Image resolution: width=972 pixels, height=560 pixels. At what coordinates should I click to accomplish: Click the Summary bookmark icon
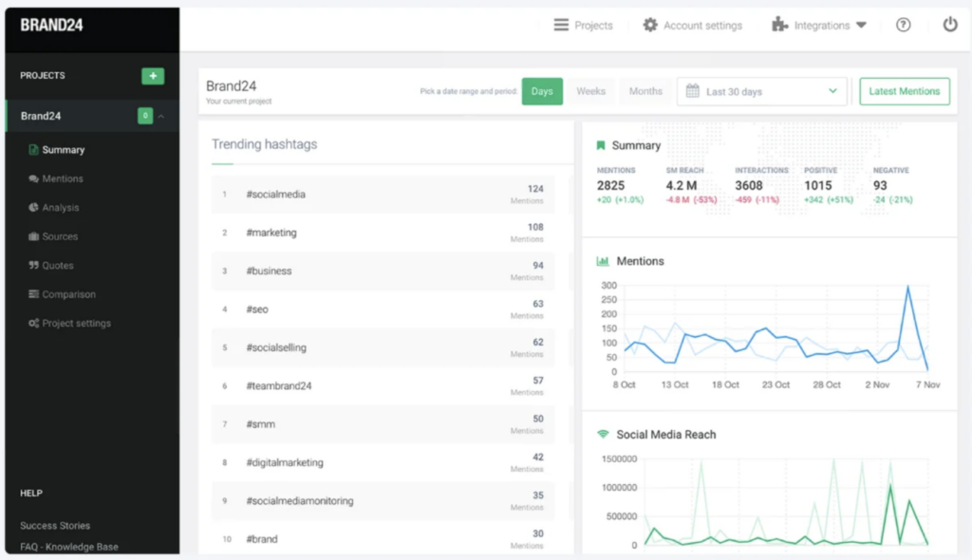[x=600, y=145]
